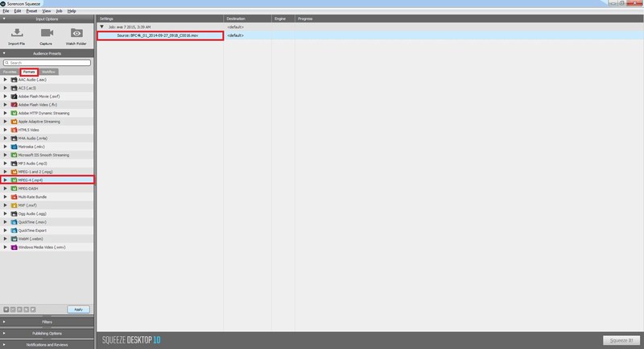Click the Destination column header
This screenshot has width=644, height=349.
click(x=248, y=19)
